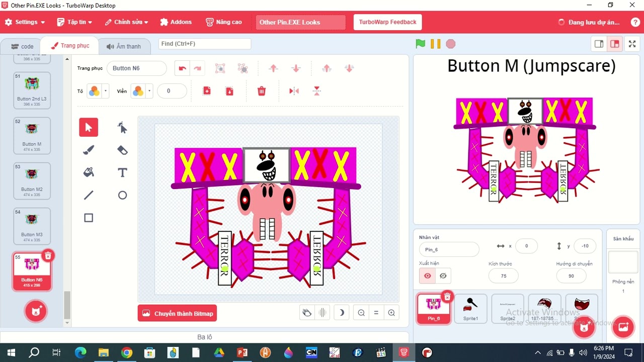Open the Chỉnh sửa menu
Image resolution: width=644 pixels, height=362 pixels.
click(126, 22)
